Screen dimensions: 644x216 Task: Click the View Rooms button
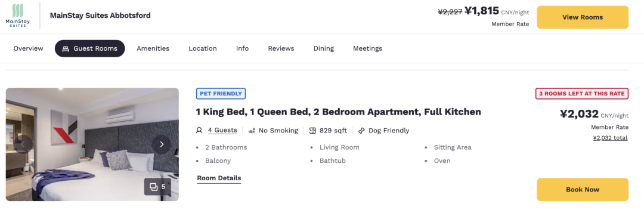(x=583, y=17)
